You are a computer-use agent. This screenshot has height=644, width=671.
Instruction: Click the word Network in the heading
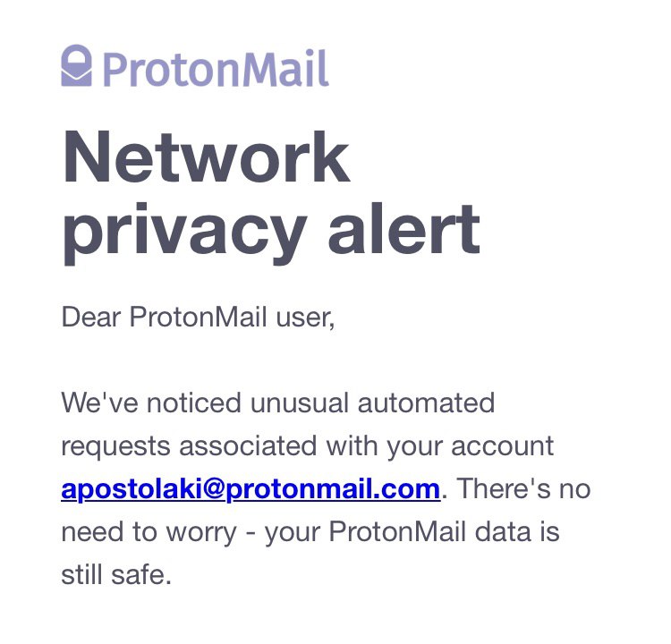(207, 157)
